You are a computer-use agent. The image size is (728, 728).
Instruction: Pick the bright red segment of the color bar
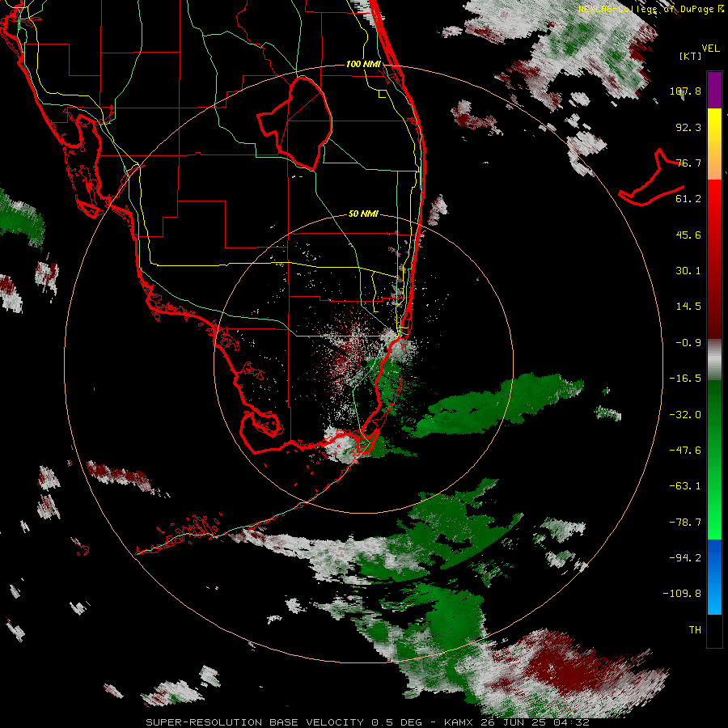pos(714,200)
